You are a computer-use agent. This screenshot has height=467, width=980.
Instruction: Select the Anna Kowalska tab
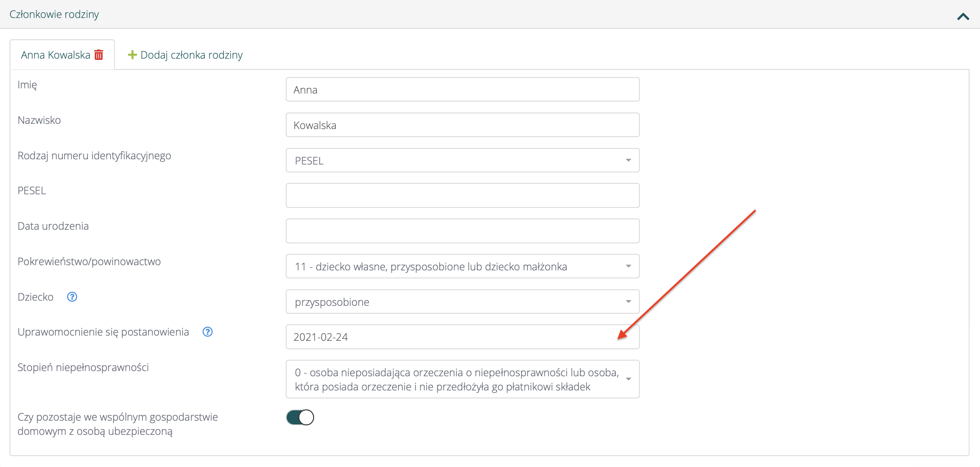55,55
